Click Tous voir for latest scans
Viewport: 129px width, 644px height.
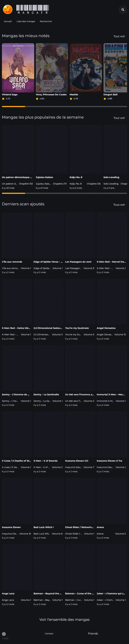119,205
